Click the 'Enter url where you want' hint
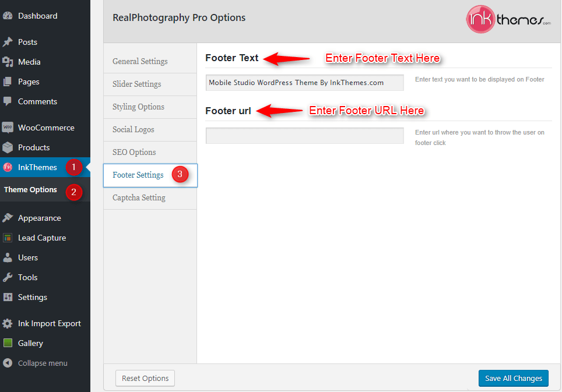 (x=480, y=137)
